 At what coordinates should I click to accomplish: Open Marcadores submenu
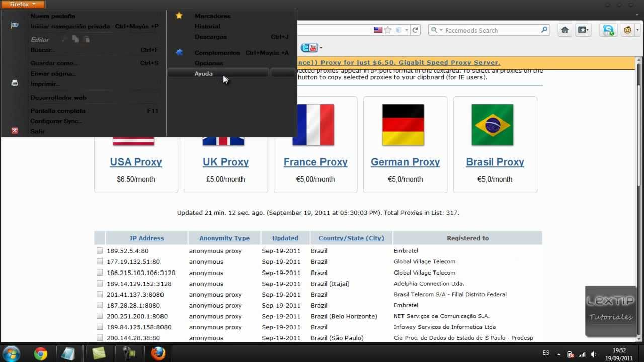coord(212,16)
